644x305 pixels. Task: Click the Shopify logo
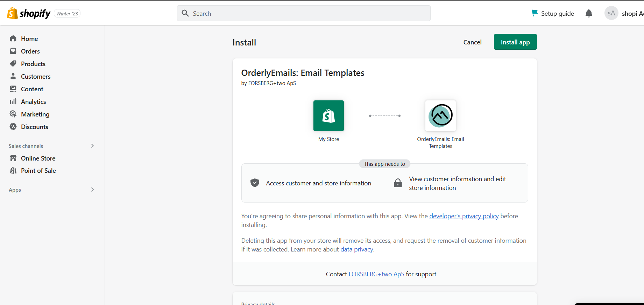tap(29, 13)
